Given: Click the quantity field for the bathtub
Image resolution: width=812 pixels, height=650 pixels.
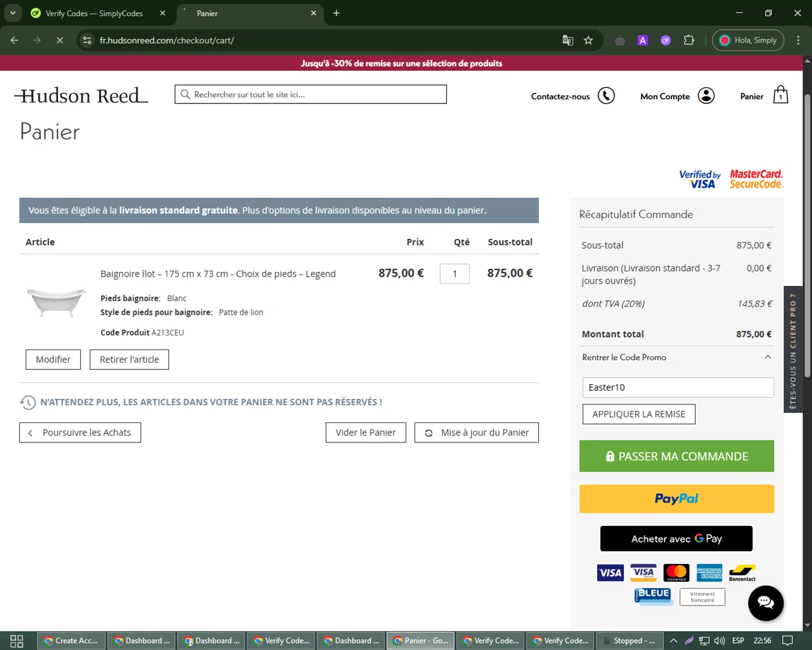Looking at the screenshot, I should coord(455,274).
